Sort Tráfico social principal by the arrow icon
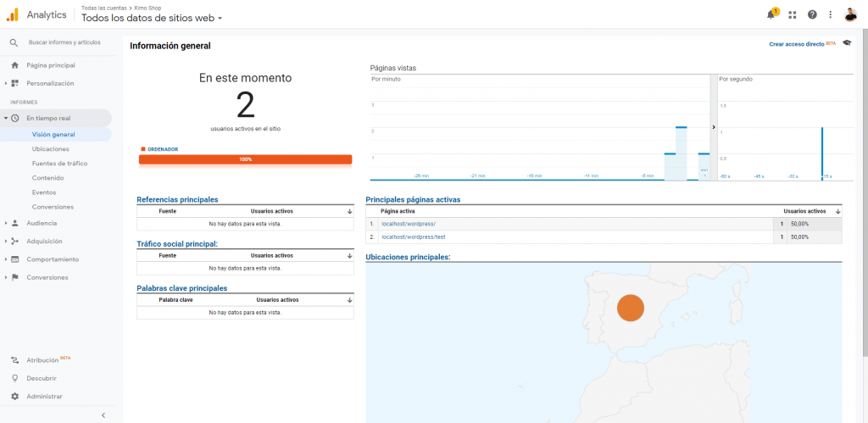 click(349, 256)
